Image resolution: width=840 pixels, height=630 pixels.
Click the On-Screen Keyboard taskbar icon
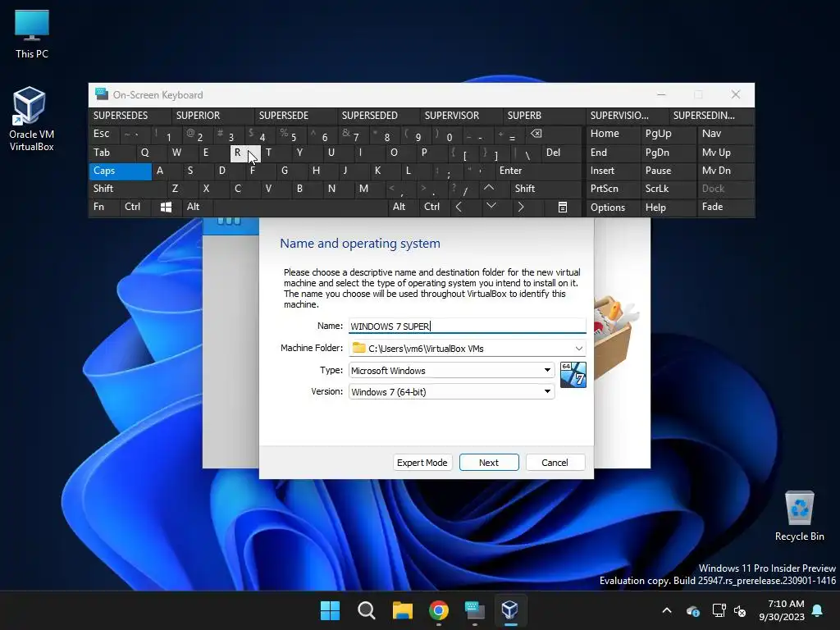coord(475,610)
